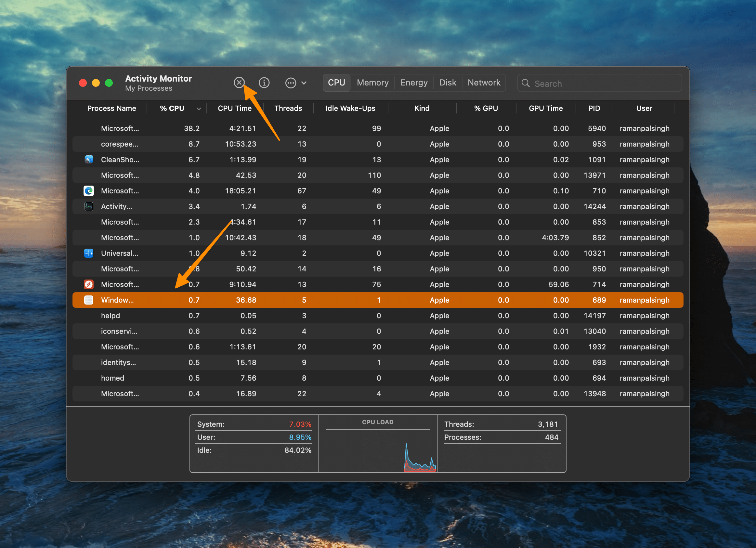Select the CleanSho... process name
This screenshot has height=548, width=756.
click(x=120, y=159)
